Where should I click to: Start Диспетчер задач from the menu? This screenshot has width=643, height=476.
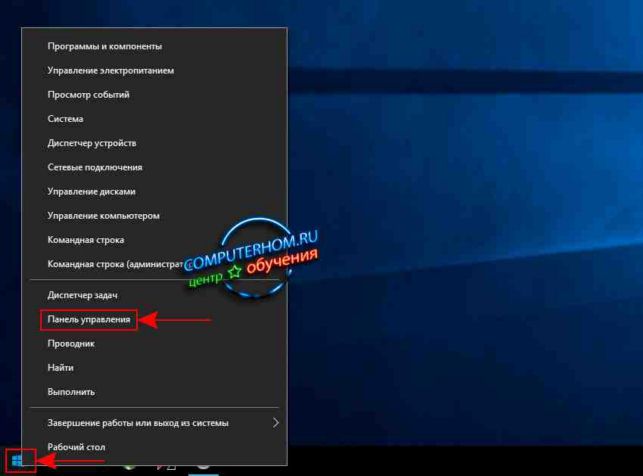tap(154, 295)
